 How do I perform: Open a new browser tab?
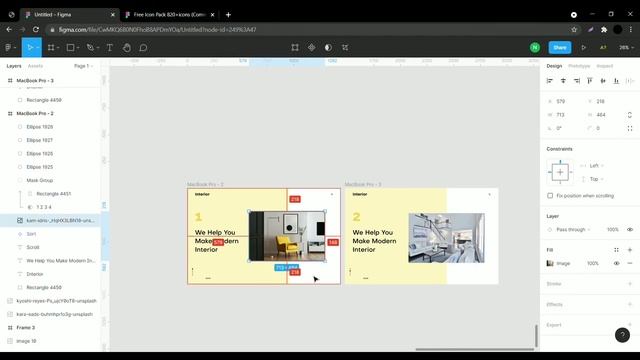click(228, 15)
